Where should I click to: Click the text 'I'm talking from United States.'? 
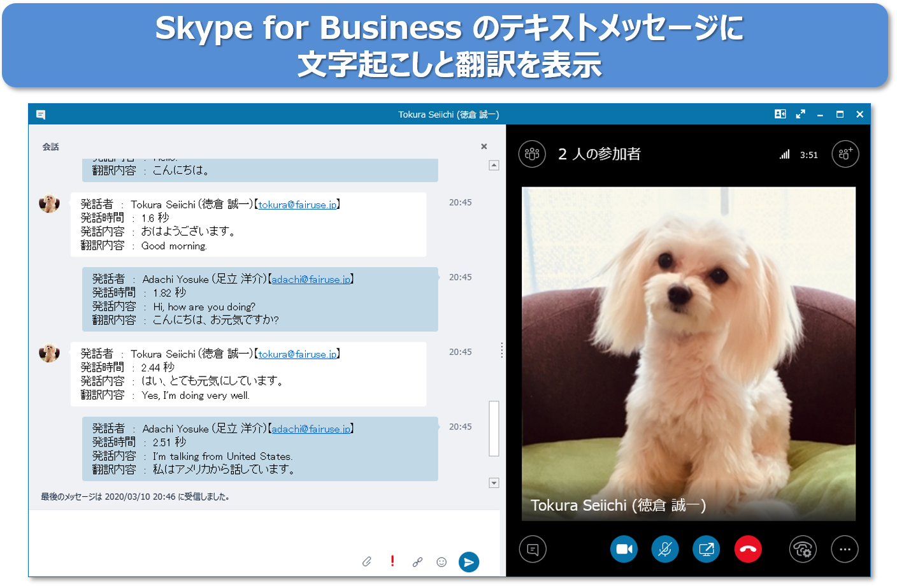click(x=223, y=456)
